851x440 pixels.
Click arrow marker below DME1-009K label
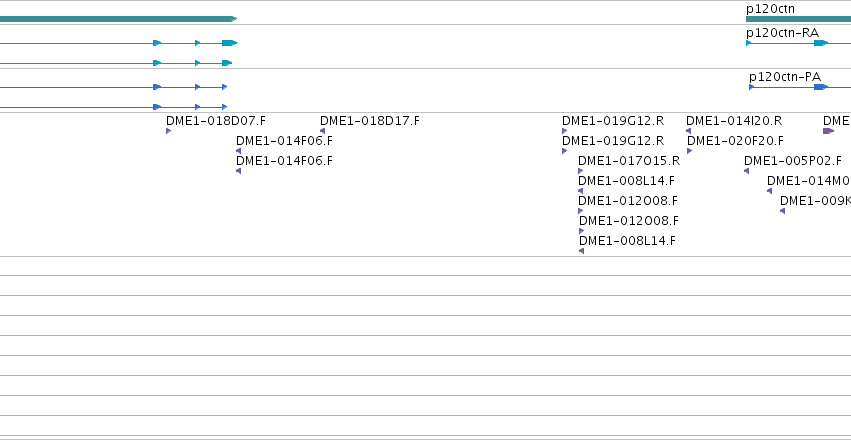pyautogui.click(x=782, y=211)
